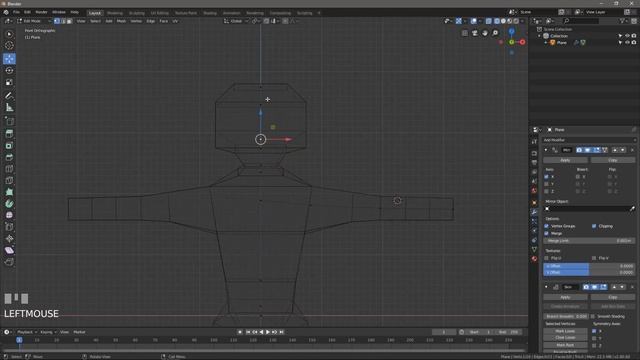The image size is (640, 360).
Task: Open the File menu
Action: pyautogui.click(x=16, y=12)
